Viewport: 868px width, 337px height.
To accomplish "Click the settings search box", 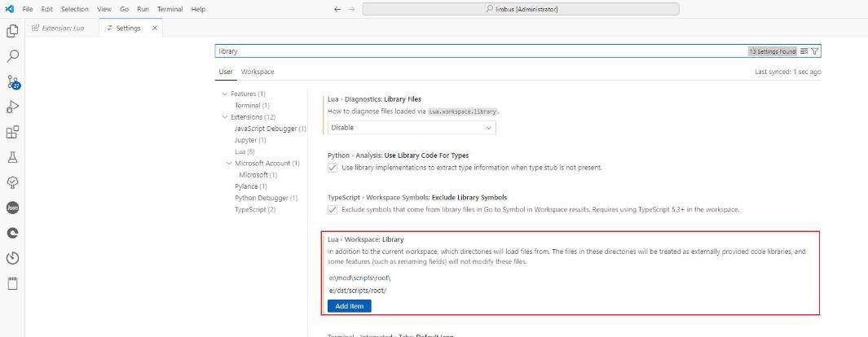I will 473,51.
